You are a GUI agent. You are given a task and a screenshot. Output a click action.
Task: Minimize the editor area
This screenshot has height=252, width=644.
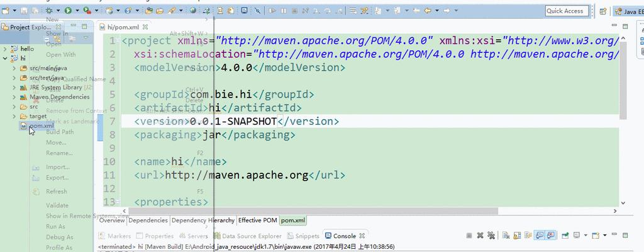pyautogui.click(x=614, y=26)
